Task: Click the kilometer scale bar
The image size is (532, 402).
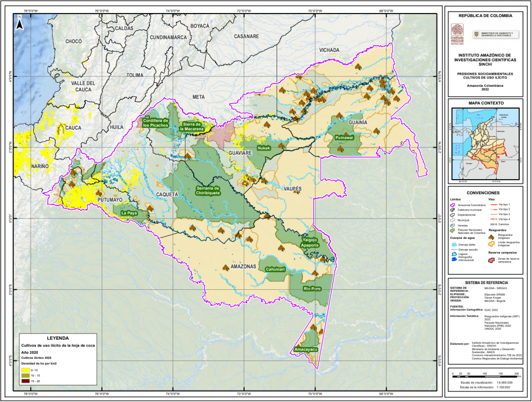Action: click(x=485, y=376)
